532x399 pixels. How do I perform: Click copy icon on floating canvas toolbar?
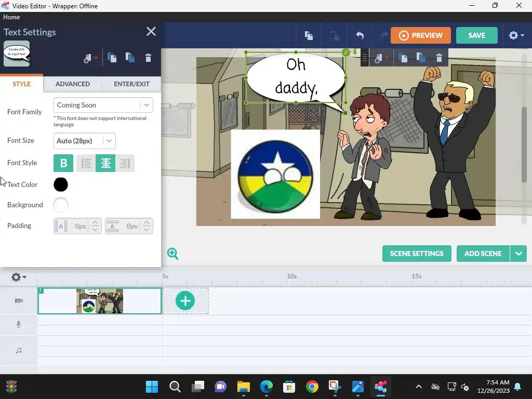click(403, 58)
